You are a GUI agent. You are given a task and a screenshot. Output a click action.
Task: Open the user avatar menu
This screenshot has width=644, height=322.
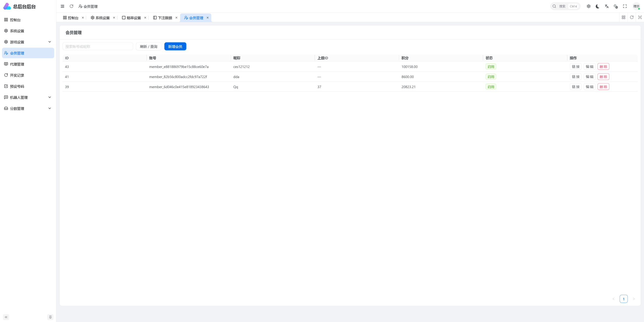pyautogui.click(x=636, y=6)
